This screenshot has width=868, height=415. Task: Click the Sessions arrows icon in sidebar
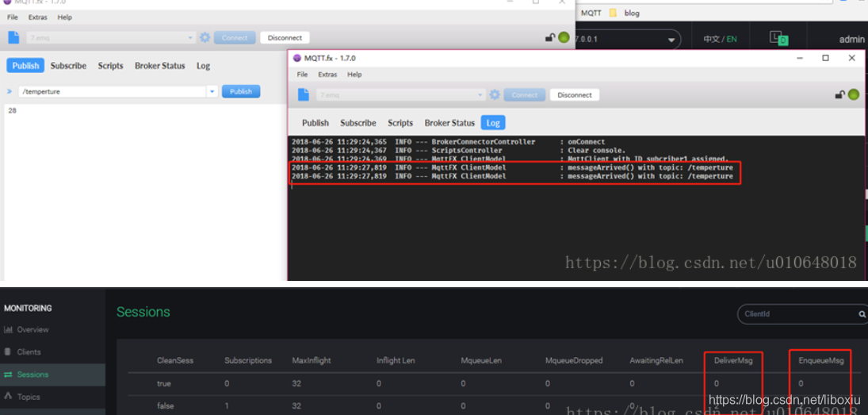click(8, 375)
